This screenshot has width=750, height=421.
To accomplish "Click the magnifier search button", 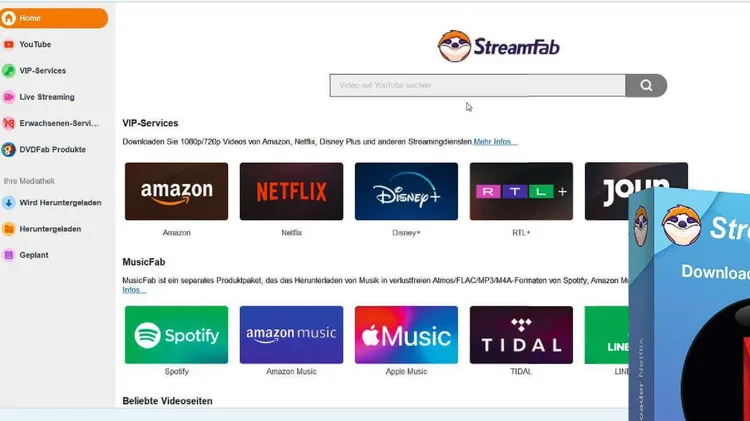I will tap(646, 85).
